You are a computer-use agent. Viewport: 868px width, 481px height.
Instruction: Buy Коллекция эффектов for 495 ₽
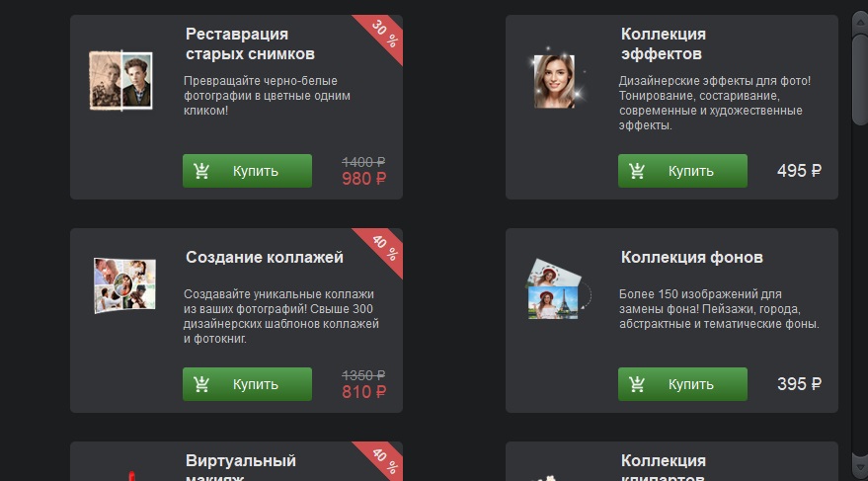682,171
